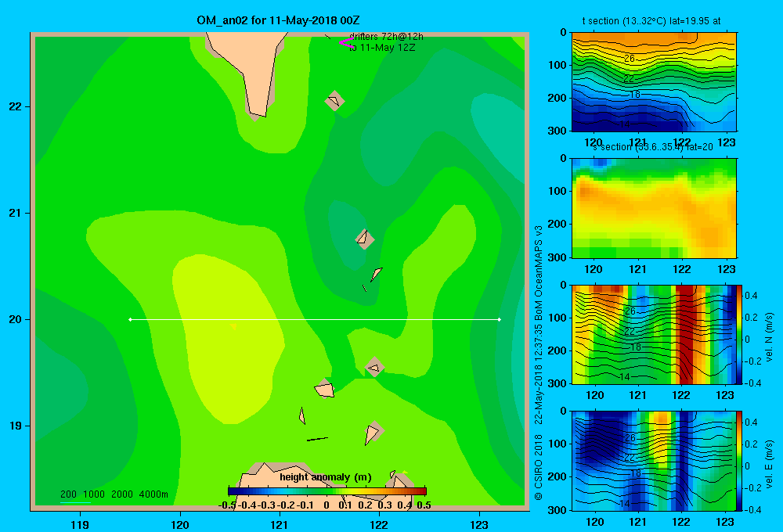
Task: Click depth label '300' on the salinity section axis
Action: [558, 257]
